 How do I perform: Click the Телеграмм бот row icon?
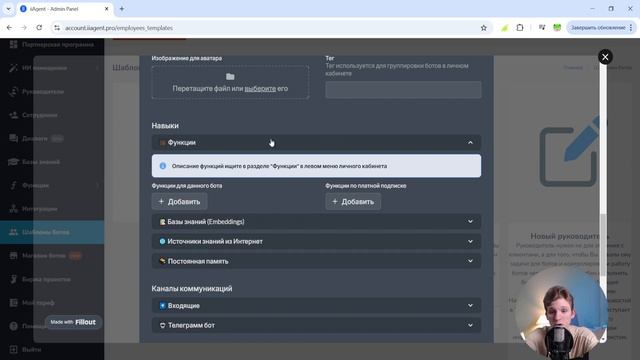[162, 325]
